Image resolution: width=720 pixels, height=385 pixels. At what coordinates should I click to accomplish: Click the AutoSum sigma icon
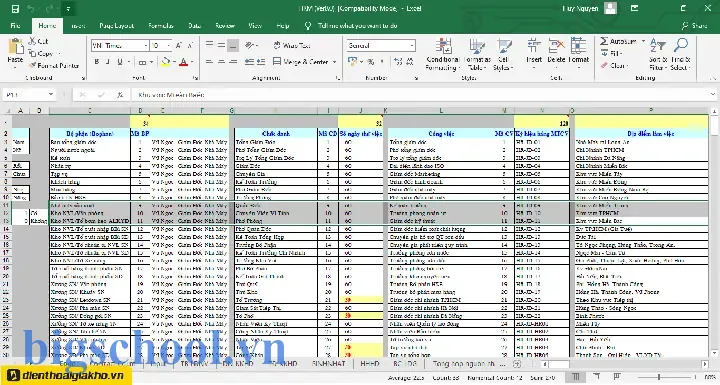604,41
